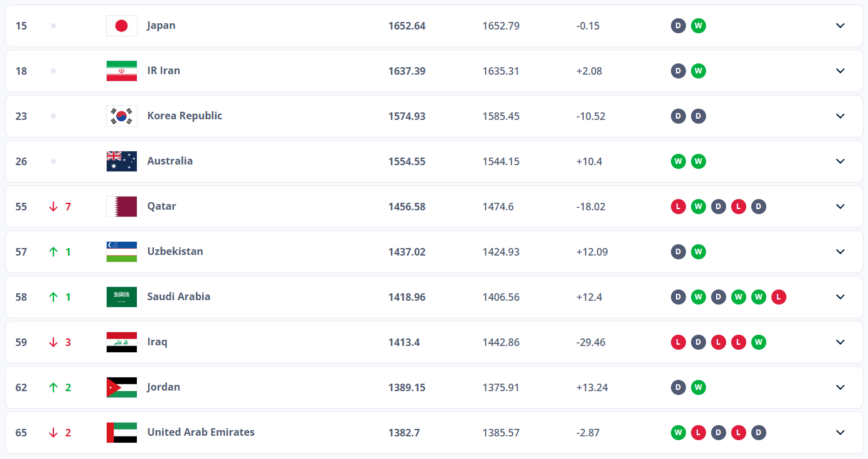Open the Korea Republic team name link
Image resolution: width=868 pixels, height=459 pixels.
click(185, 116)
